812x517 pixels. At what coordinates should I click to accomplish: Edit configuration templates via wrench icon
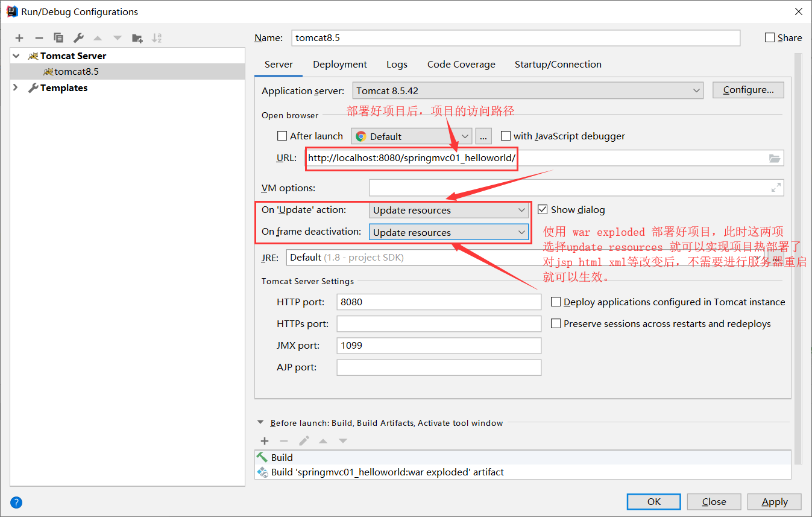point(78,37)
